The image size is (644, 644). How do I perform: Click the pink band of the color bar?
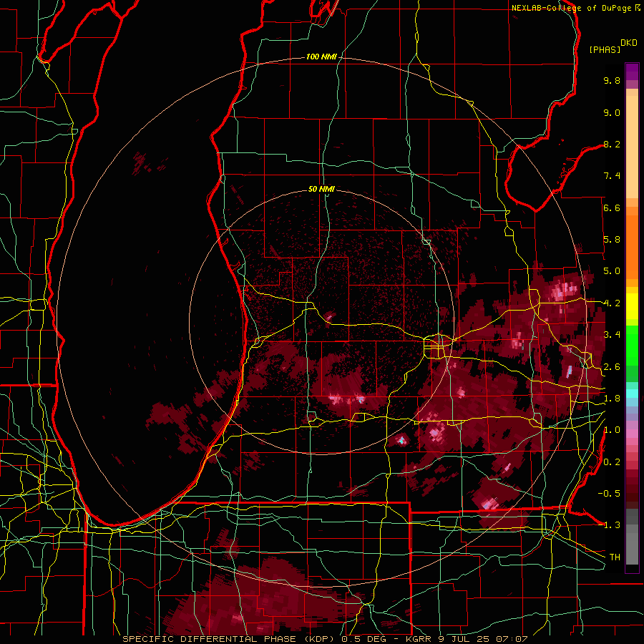click(632, 434)
